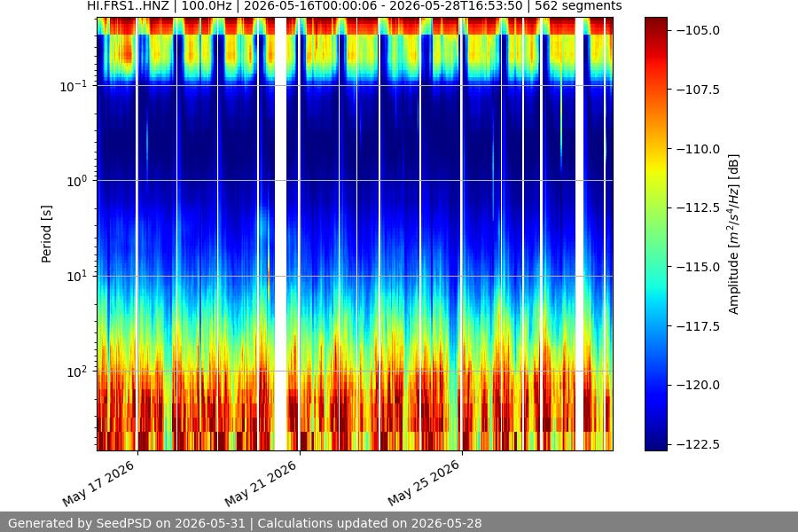The height and width of the screenshot is (532, 798).
Task: Click the white data gap near right end
Action: [579, 234]
